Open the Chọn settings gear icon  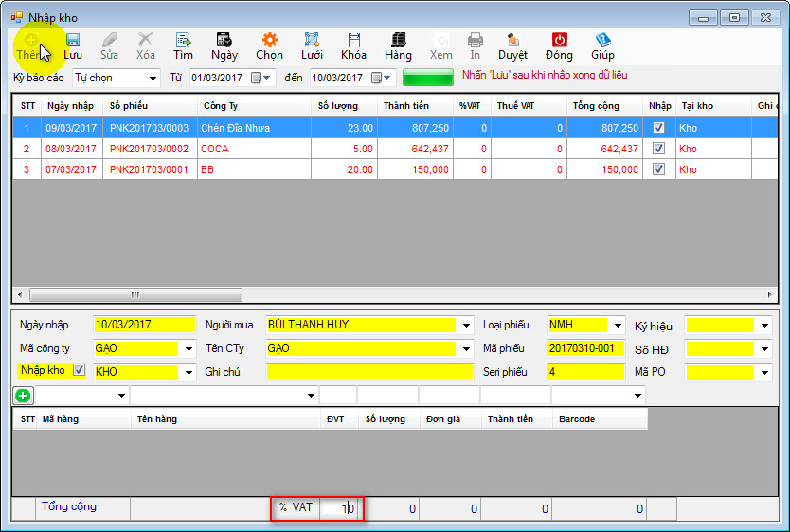click(x=270, y=40)
